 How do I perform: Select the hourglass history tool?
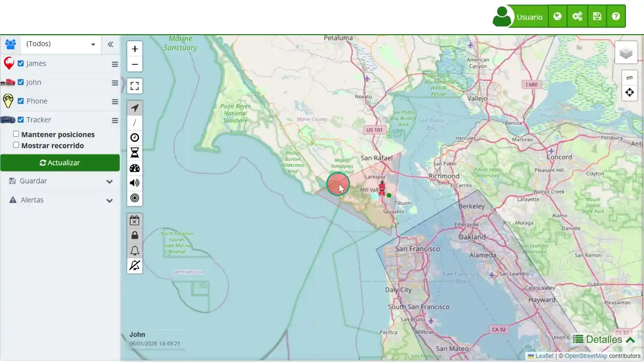click(134, 152)
